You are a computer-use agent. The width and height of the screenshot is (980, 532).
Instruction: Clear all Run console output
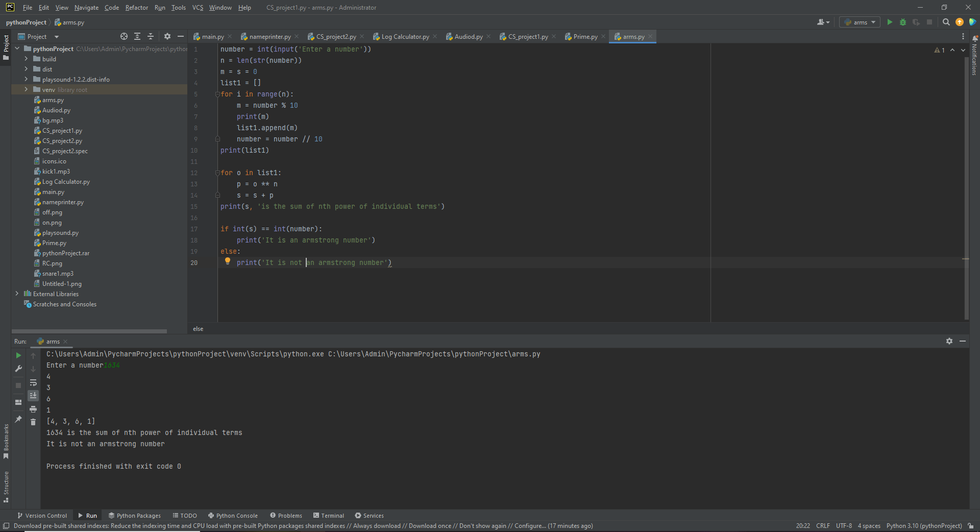33,422
